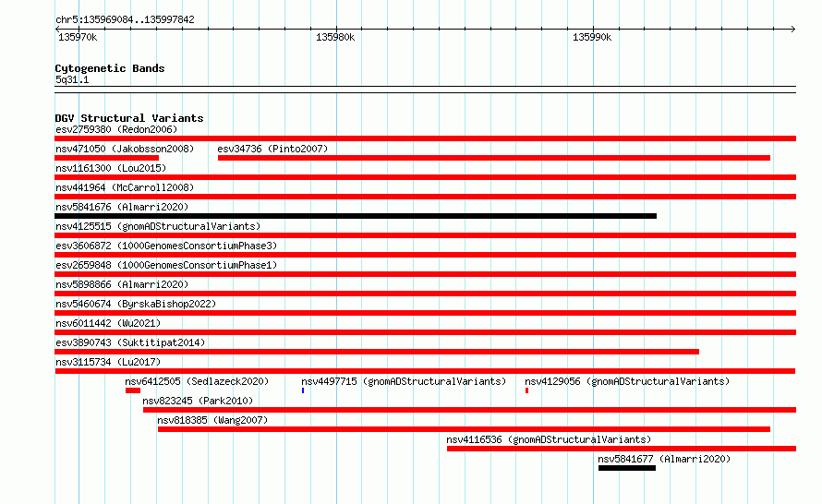822x504 pixels.
Task: Select the nsv823245 (Park2010) label
Action: [198, 401]
